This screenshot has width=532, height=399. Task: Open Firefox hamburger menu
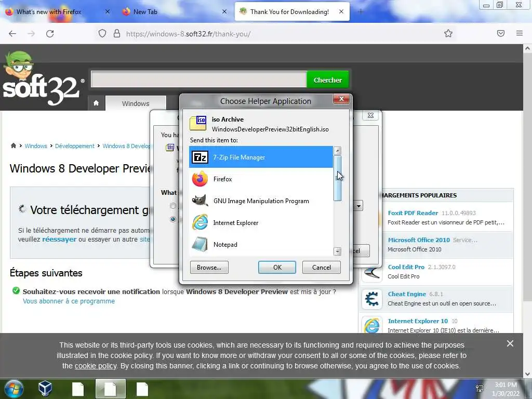pyautogui.click(x=520, y=33)
